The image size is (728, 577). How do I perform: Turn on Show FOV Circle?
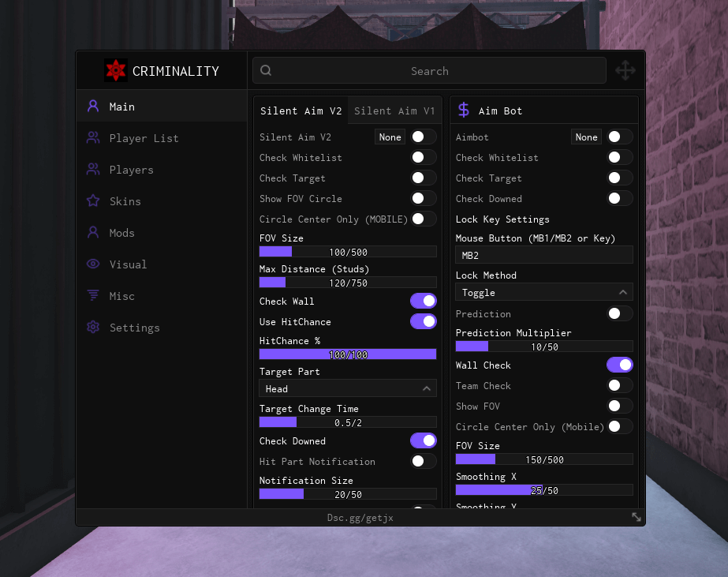[x=424, y=198]
